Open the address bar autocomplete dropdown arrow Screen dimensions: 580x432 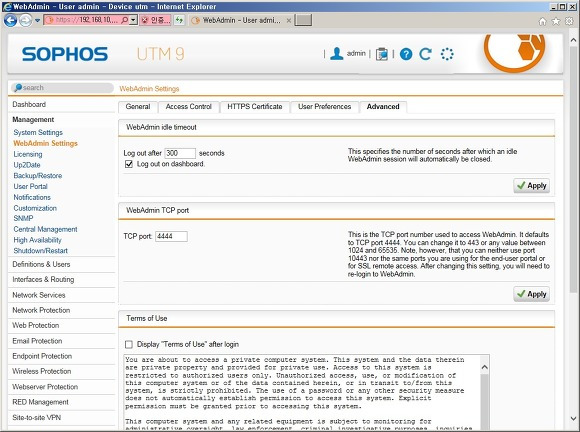point(134,20)
